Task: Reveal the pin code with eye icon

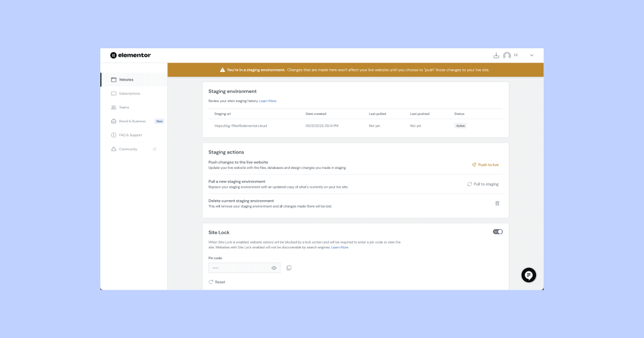Action: click(274, 267)
